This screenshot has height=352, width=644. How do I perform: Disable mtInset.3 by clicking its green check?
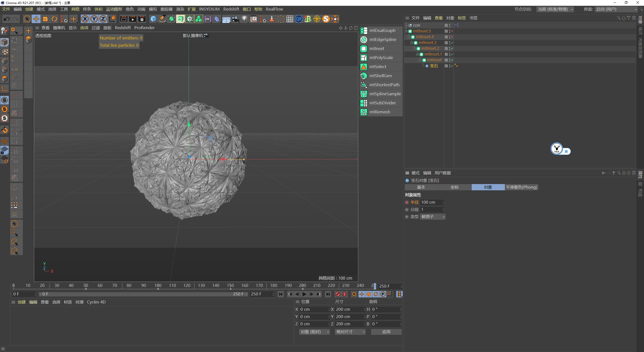coord(452,43)
